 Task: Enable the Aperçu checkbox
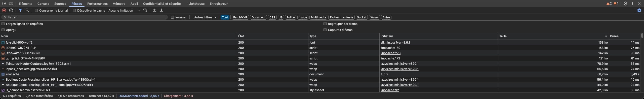[3, 30]
